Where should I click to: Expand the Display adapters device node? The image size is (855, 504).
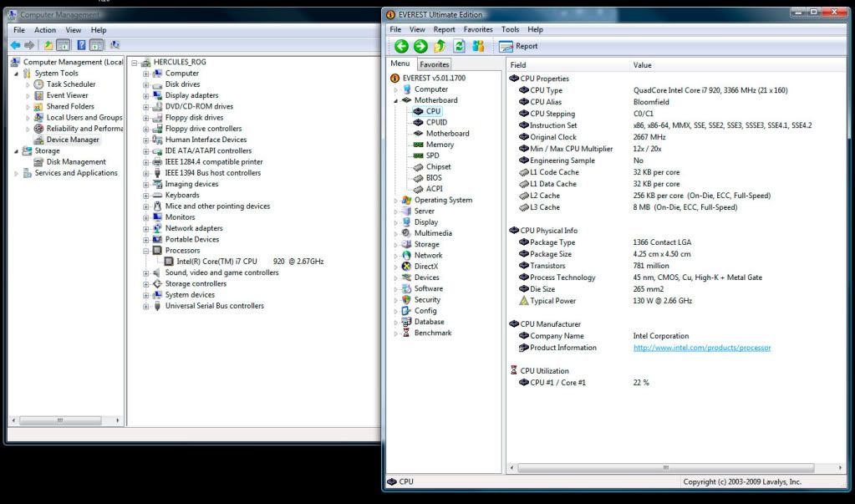pyautogui.click(x=145, y=95)
